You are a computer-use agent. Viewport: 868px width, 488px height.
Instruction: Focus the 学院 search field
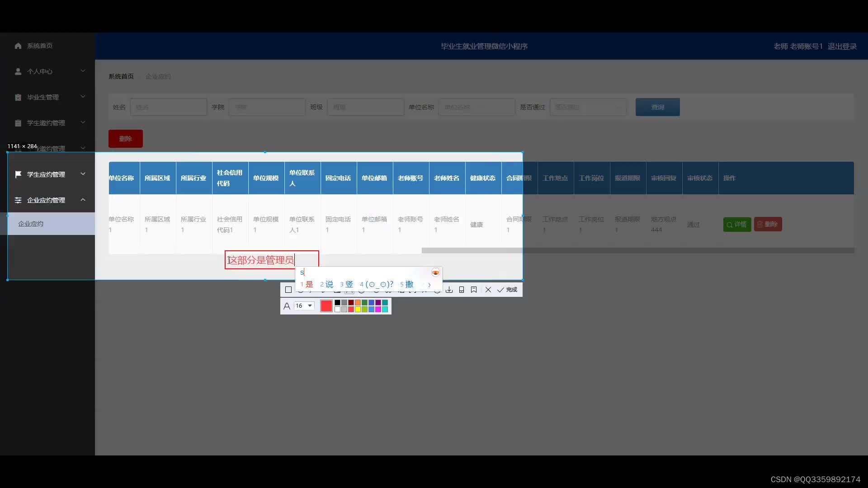point(267,107)
